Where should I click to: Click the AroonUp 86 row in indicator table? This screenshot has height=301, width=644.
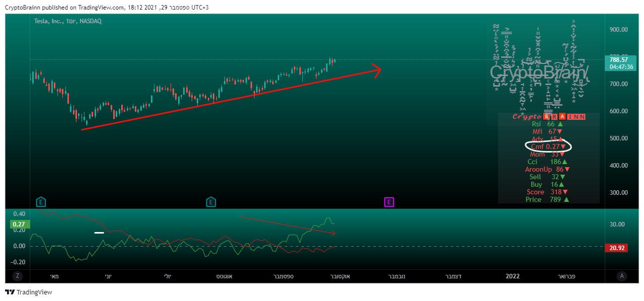tap(548, 169)
